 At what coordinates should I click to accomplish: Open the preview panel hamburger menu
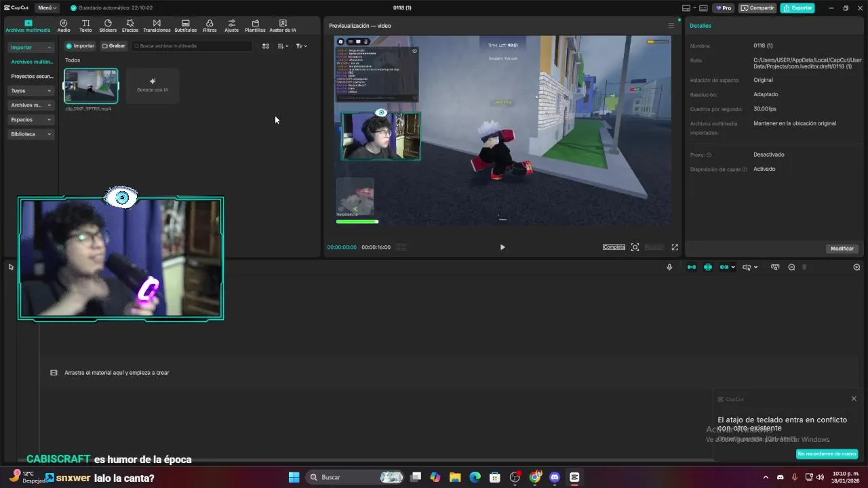671,26
